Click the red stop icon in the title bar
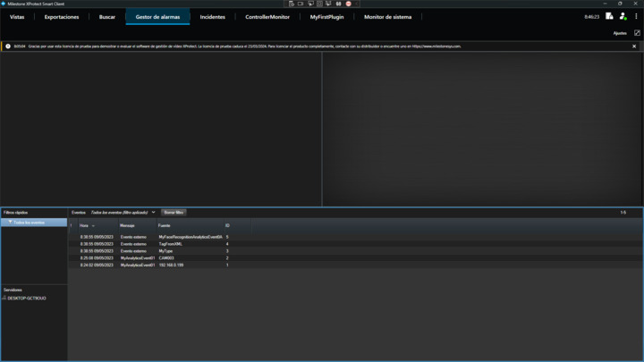644x362 pixels. click(x=348, y=4)
